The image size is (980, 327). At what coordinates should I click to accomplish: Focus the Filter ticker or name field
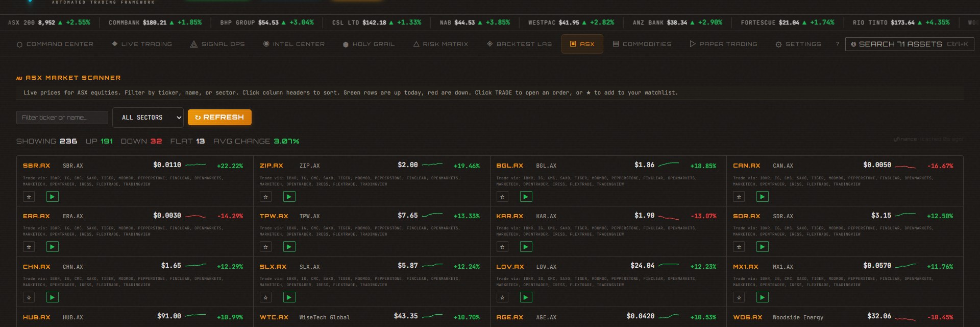click(x=62, y=118)
